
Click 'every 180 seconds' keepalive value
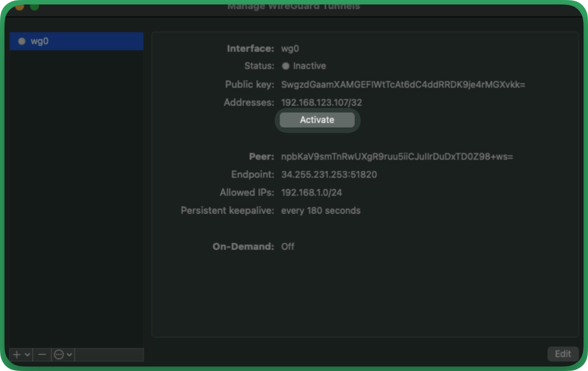coord(321,210)
